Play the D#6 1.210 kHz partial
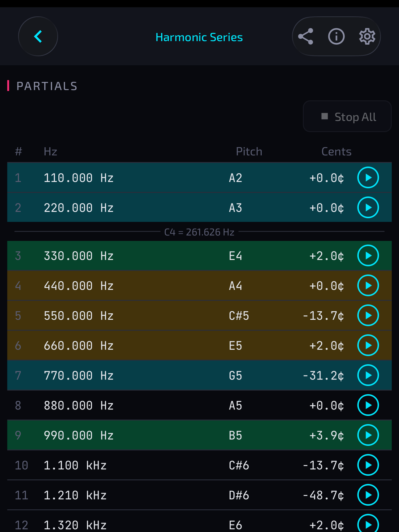This screenshot has height=532, width=399. 368,495
